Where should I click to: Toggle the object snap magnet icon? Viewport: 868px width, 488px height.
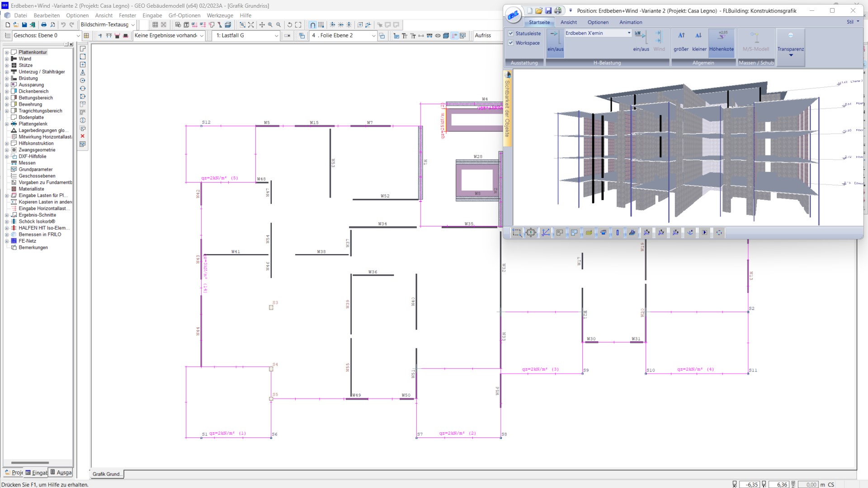(x=312, y=25)
